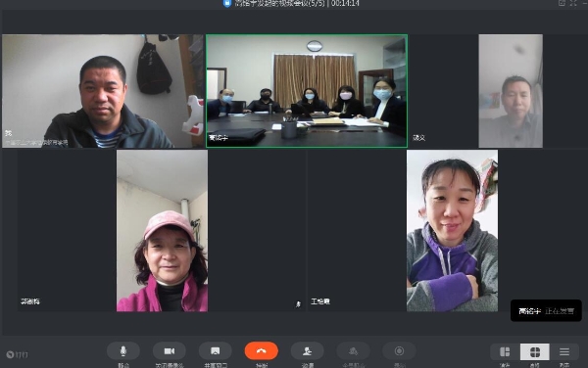This screenshot has width=588, height=368.
Task: Hang up the call with the orange button
Action: [x=262, y=351]
